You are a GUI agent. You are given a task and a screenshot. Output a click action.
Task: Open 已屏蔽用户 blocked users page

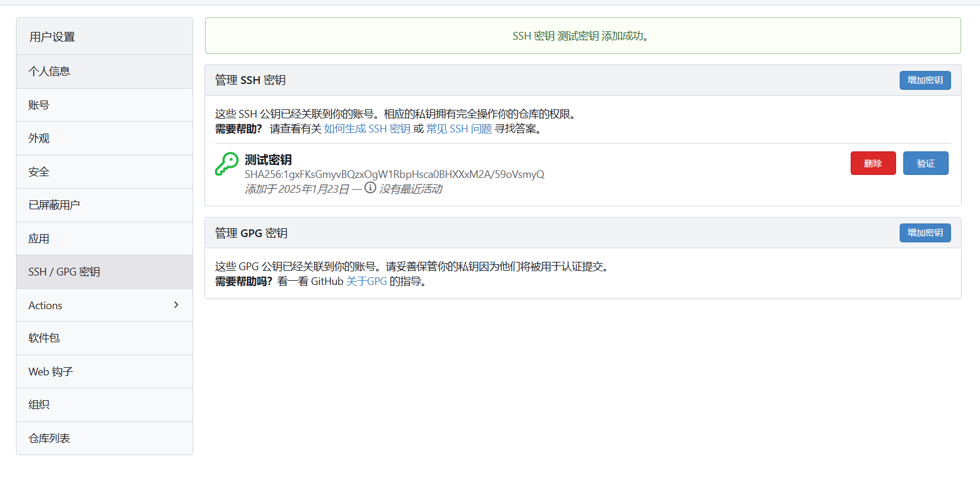(x=54, y=205)
